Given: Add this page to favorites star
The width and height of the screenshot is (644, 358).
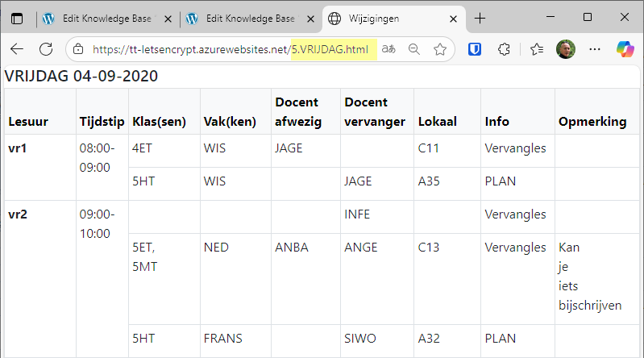Looking at the screenshot, I should [440, 49].
